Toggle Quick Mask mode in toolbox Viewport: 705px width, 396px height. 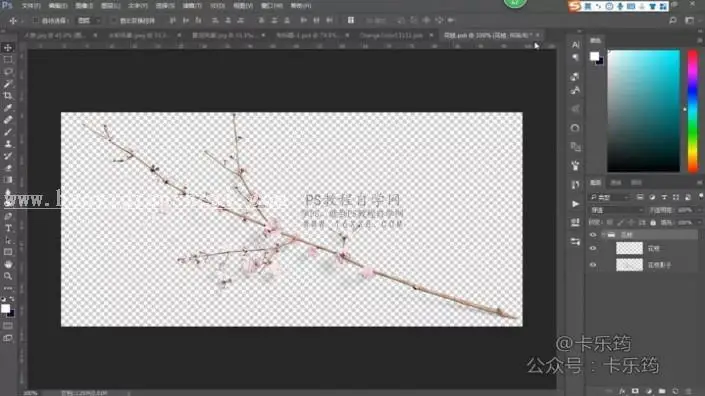point(8,326)
